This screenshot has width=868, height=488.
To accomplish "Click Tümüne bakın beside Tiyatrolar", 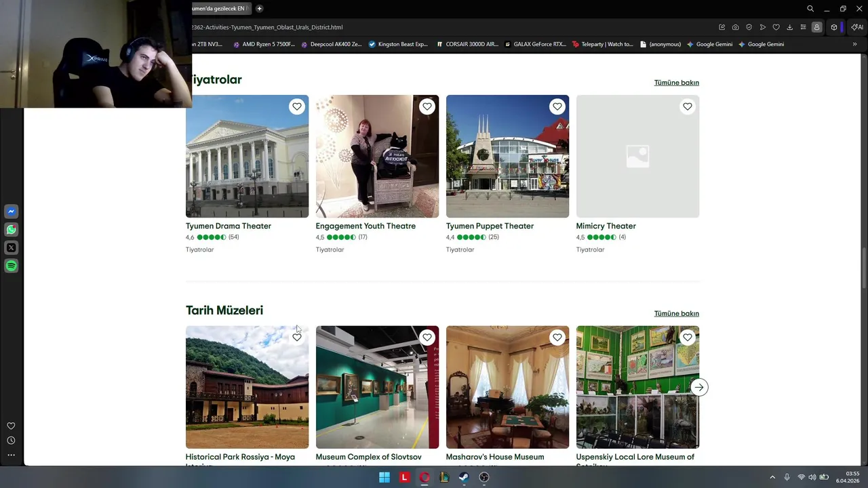I will click(x=676, y=83).
